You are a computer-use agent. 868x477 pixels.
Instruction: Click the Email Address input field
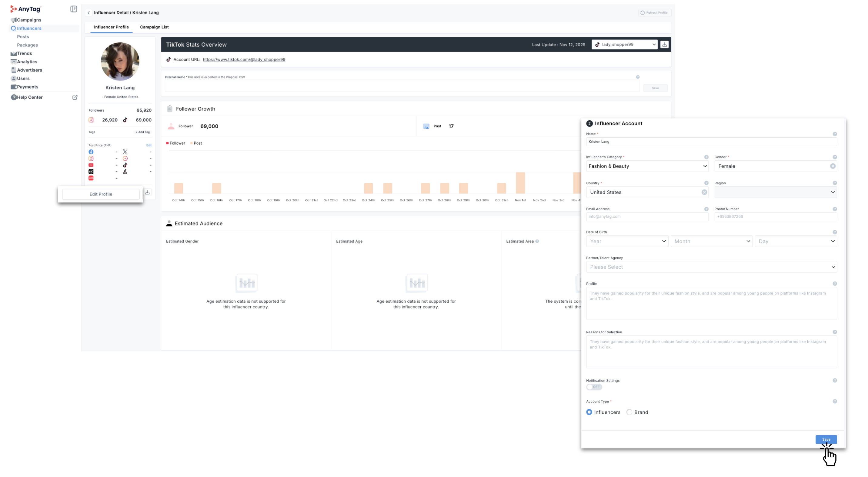pos(647,217)
